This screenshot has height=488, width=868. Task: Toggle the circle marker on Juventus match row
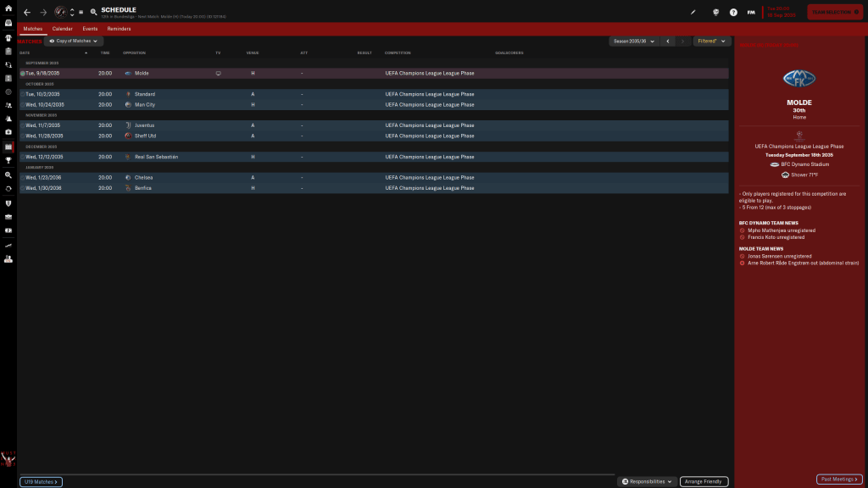[22, 125]
